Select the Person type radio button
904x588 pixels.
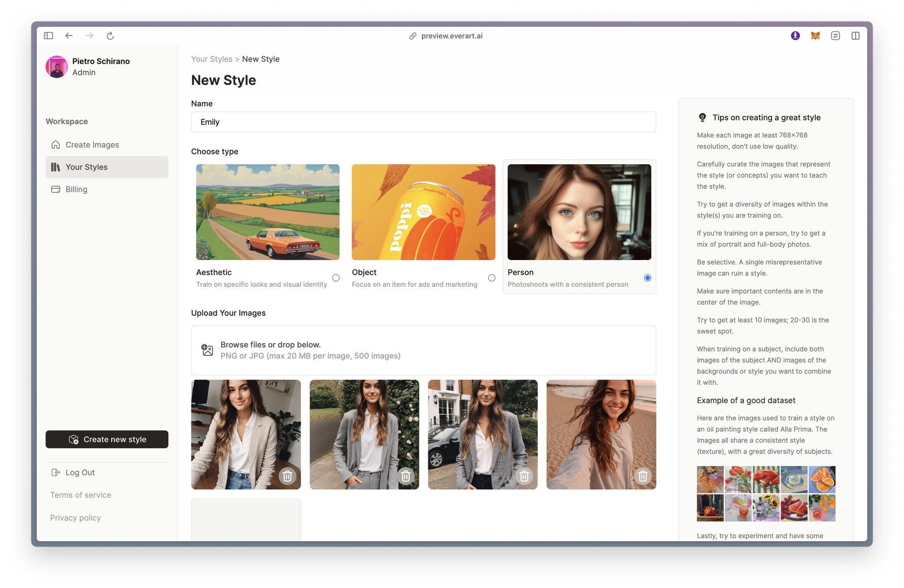pos(648,278)
